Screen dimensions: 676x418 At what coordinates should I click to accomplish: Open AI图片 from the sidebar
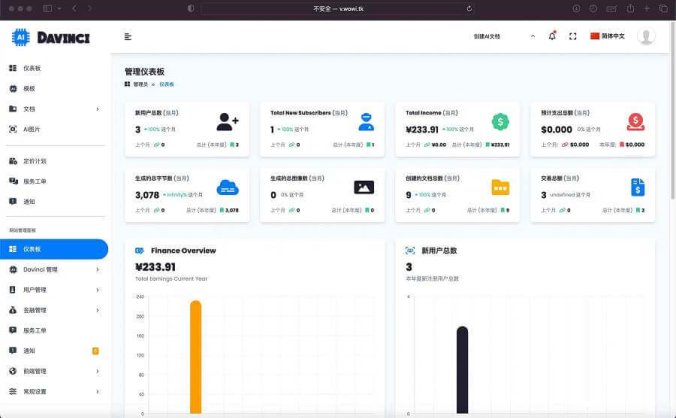pyautogui.click(x=33, y=128)
